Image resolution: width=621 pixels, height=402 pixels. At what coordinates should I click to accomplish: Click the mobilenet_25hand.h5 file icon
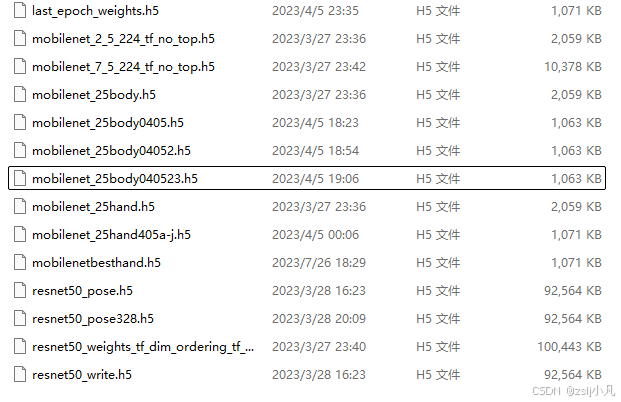click(20, 206)
